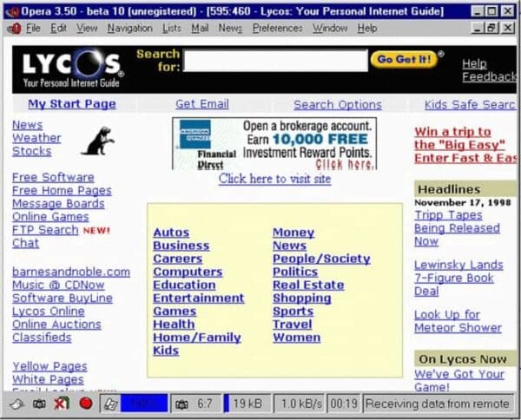
Task: Click the American Express brokerage banner ad
Action: coord(274,143)
